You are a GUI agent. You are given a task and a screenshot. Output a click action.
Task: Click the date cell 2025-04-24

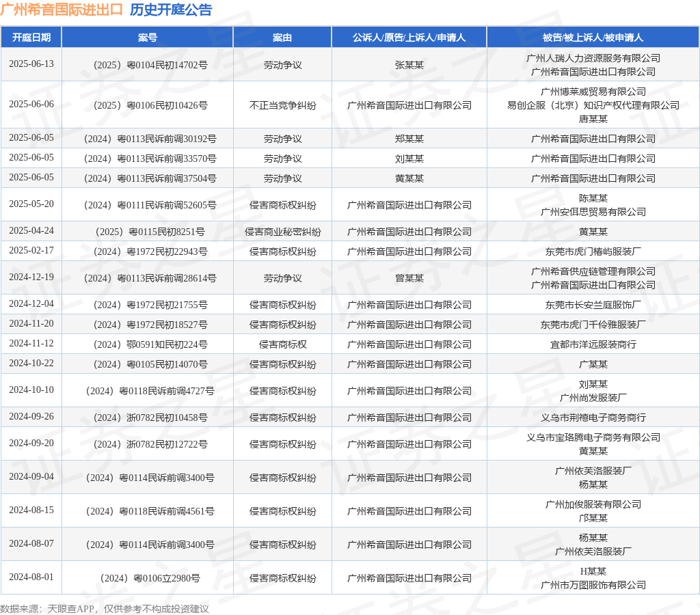pyautogui.click(x=31, y=231)
